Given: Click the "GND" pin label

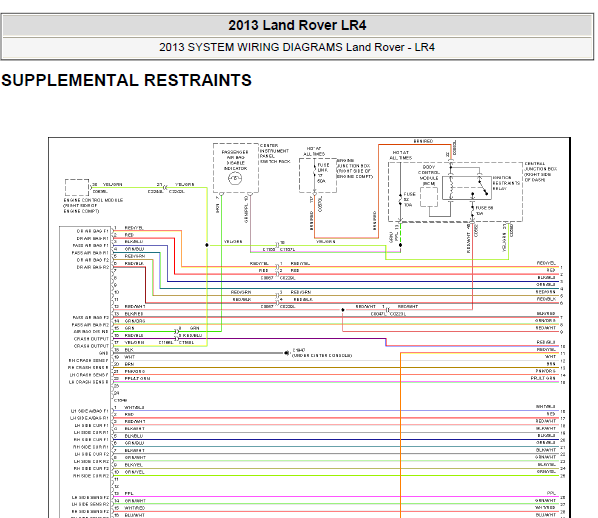Looking at the screenshot, I should tap(104, 353).
